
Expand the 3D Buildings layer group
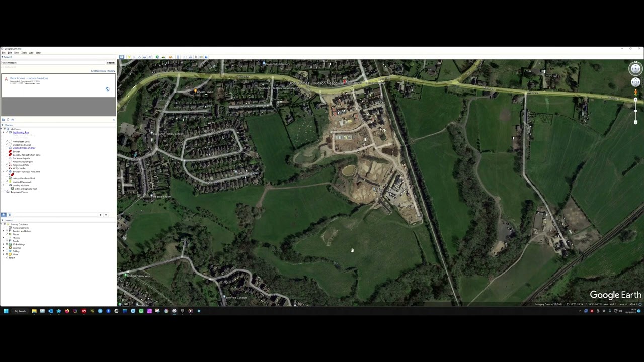(x=3, y=244)
